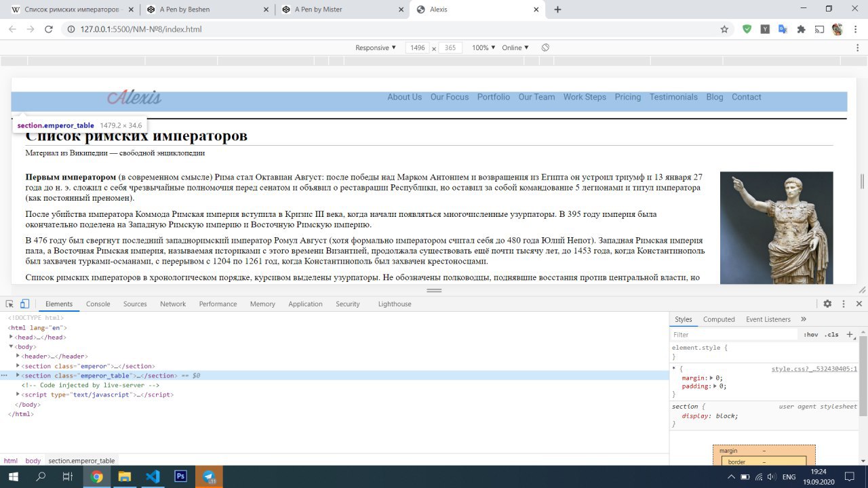Screen dimensions: 868x488
Task: Open File Explorer from the taskbar
Action: (x=125, y=476)
